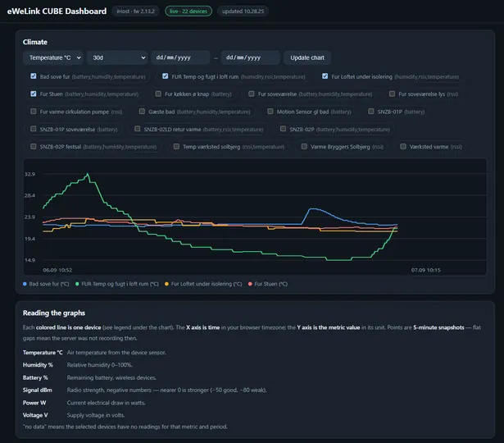Click the 19.4 y-axis label

30,239
